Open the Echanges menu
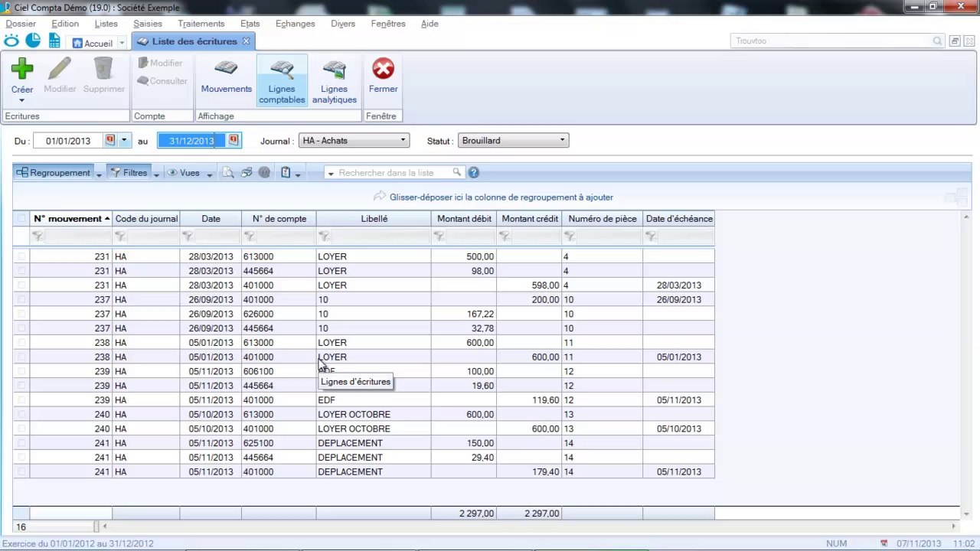980x551 pixels. click(x=296, y=24)
